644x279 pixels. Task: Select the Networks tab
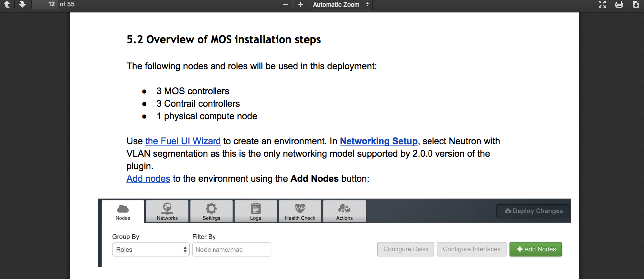pyautogui.click(x=167, y=211)
